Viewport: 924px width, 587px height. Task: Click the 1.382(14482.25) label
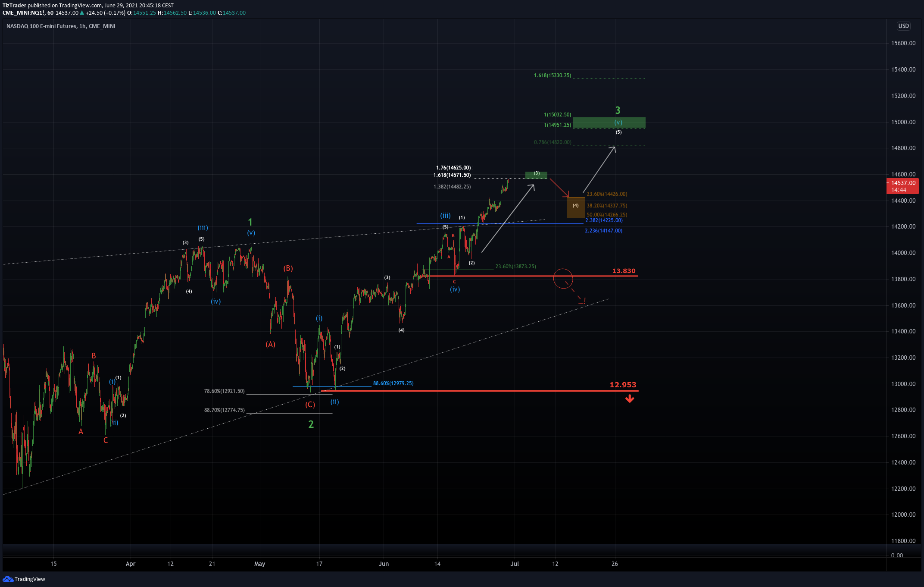(452, 187)
